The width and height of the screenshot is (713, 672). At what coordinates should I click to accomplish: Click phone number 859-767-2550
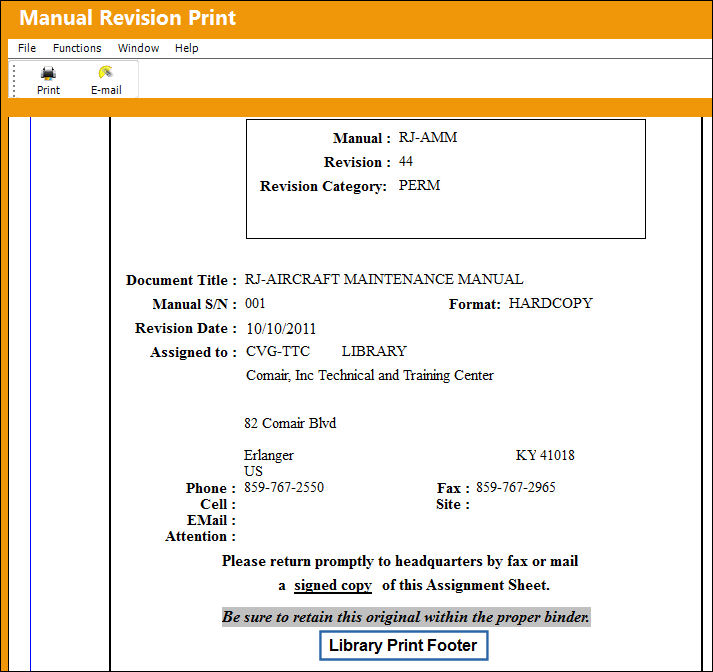pos(284,487)
